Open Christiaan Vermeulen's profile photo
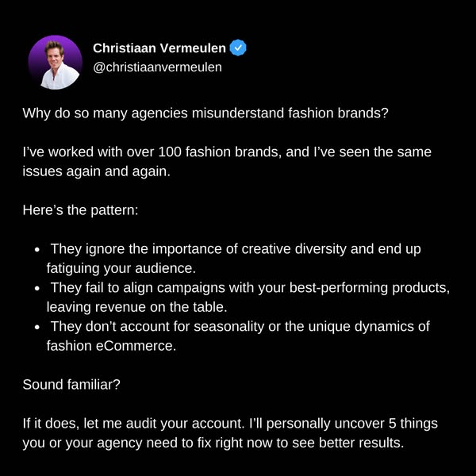This screenshot has height=476, width=476. click(x=56, y=62)
